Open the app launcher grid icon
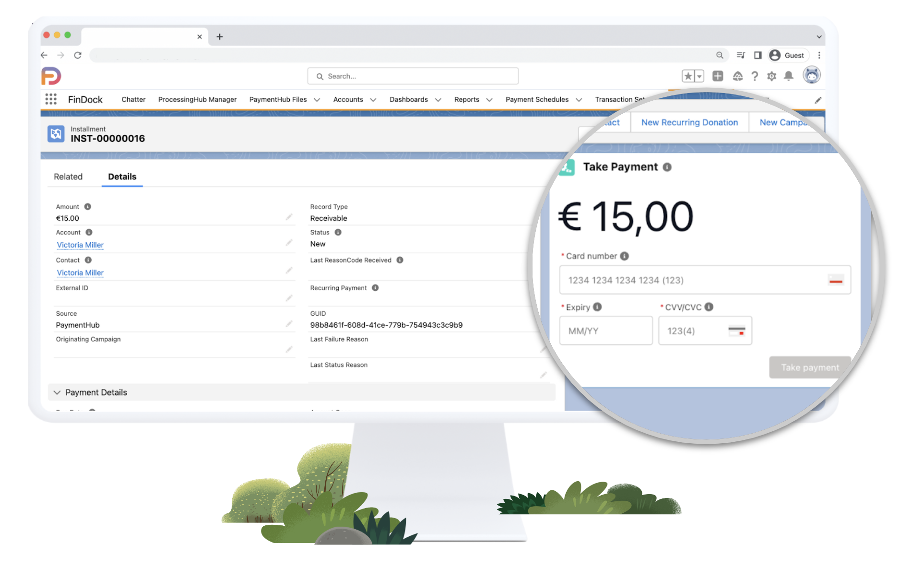 [51, 99]
